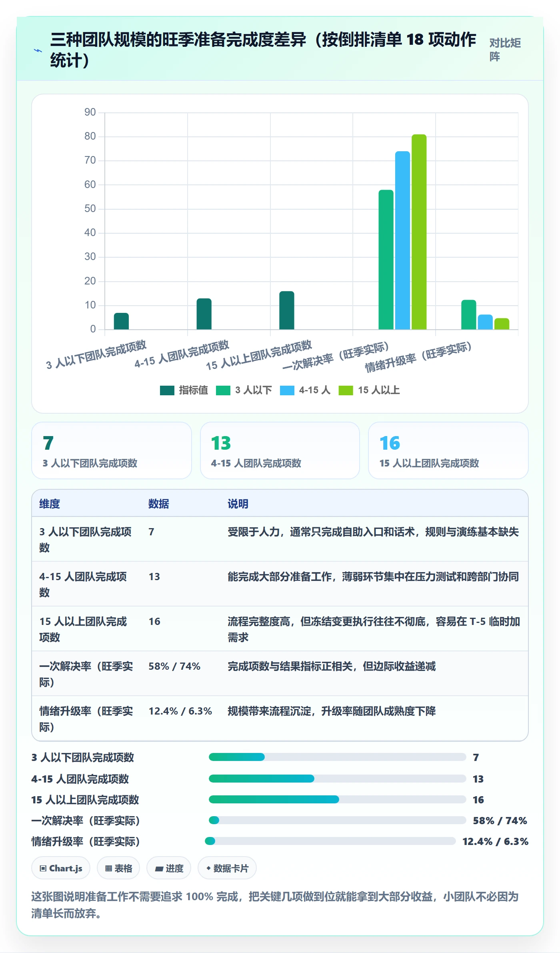Click the 数据卡片 tag chip
This screenshot has width=560, height=953.
pos(227,868)
